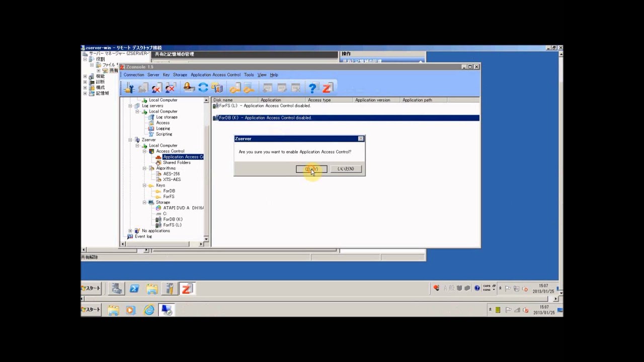Image resolution: width=644 pixels, height=362 pixels.
Task: Select ForDB (K:) under Storage
Action: 173,219
